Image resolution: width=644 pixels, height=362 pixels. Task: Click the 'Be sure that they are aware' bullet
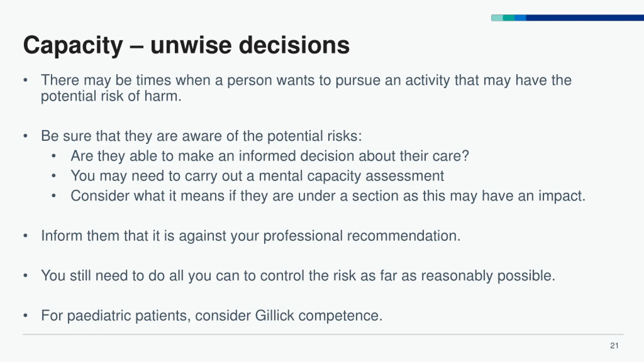pyautogui.click(x=201, y=136)
